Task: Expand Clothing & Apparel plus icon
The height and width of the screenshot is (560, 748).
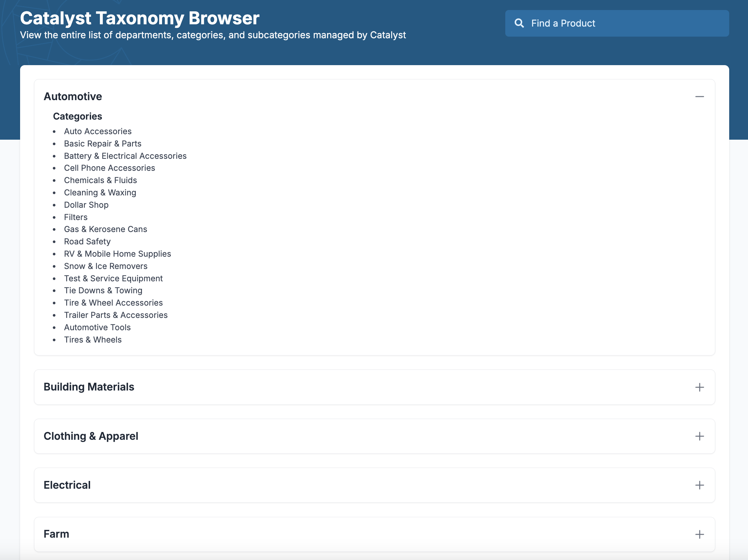Action: [x=699, y=436]
